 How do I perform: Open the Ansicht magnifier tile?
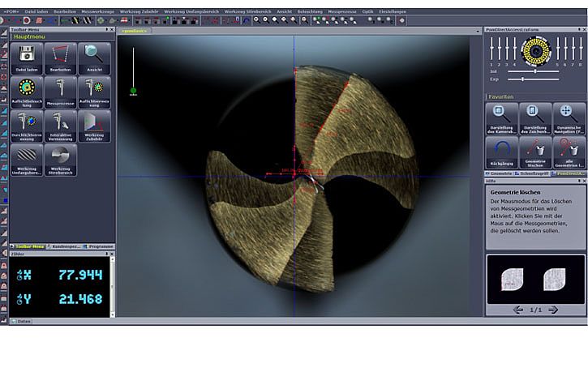point(94,58)
